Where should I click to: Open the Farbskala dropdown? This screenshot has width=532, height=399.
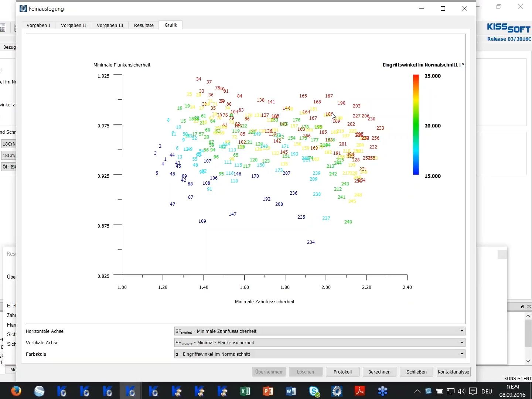coord(320,354)
